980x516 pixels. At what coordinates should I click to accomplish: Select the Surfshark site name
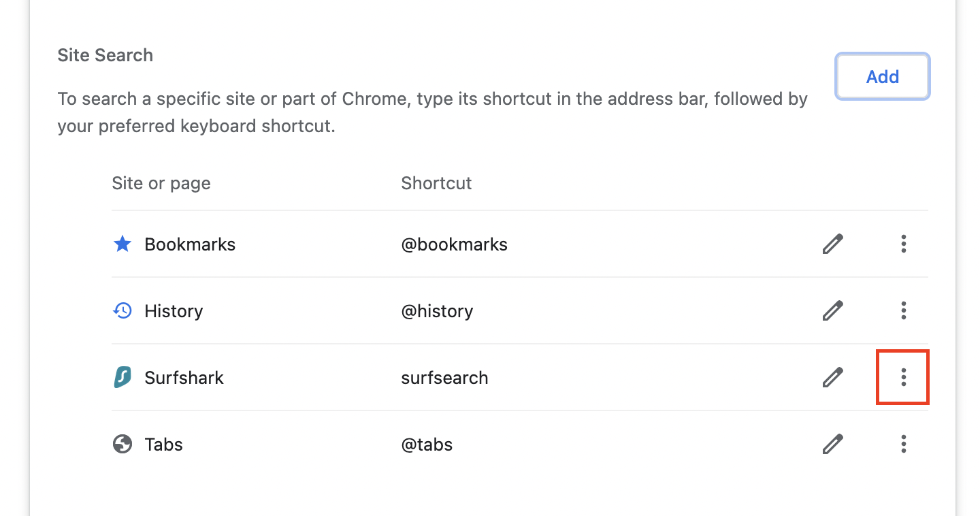coord(184,378)
